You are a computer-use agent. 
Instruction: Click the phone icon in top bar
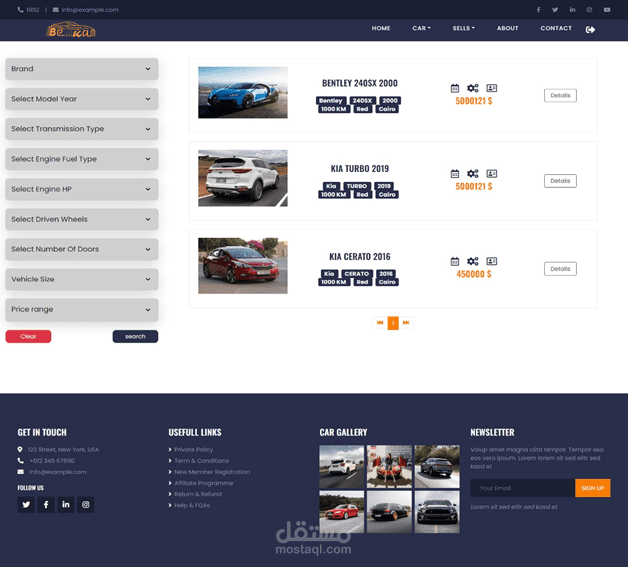click(x=20, y=10)
